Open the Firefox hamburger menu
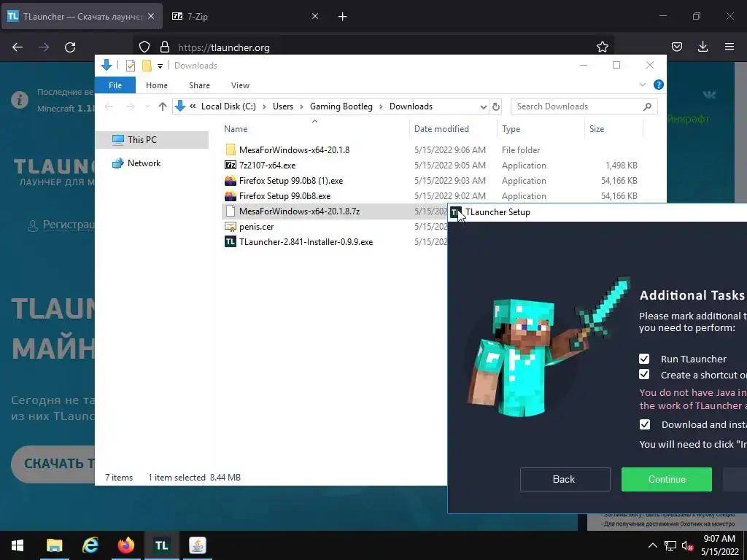This screenshot has width=747, height=560. [729, 47]
